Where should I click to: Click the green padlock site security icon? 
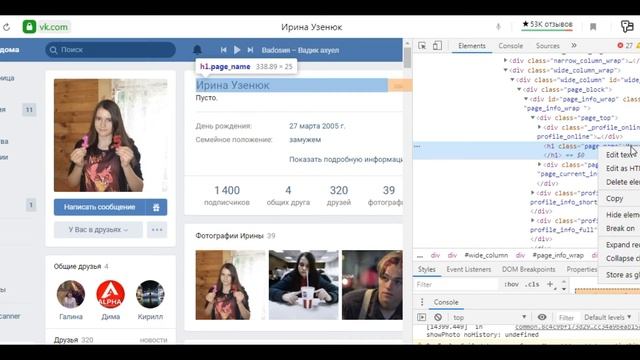29,27
